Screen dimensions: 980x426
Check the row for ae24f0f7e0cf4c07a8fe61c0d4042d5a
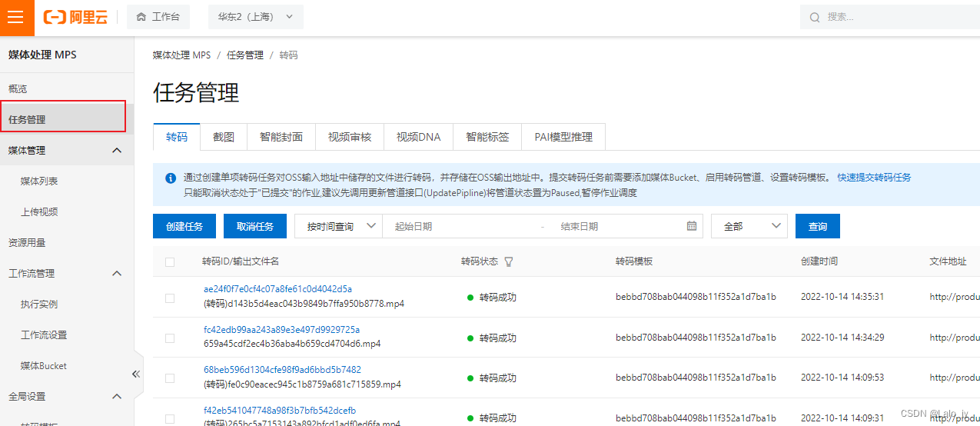[x=170, y=298]
